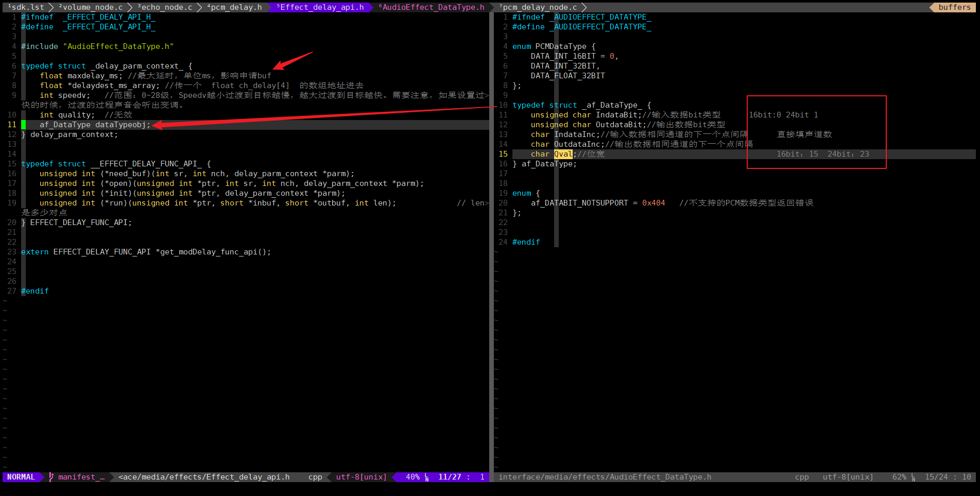Click DATA_FLOAT_32BIT enum value

coord(568,76)
